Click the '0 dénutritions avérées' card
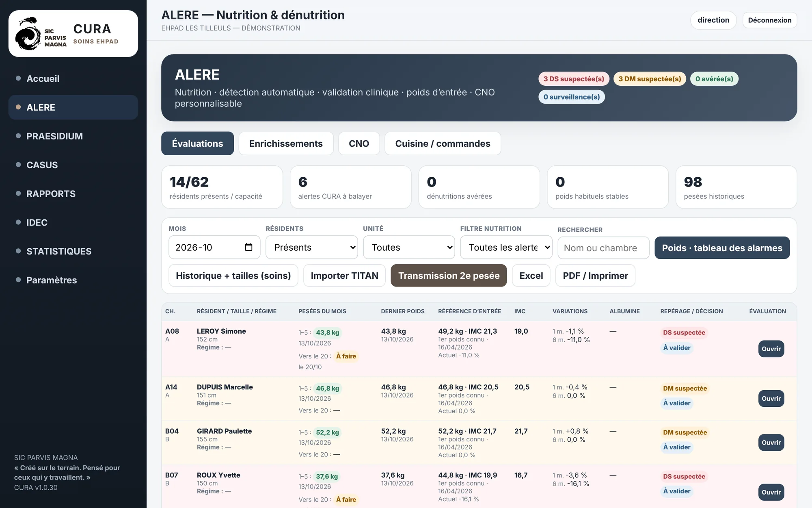 [479, 187]
